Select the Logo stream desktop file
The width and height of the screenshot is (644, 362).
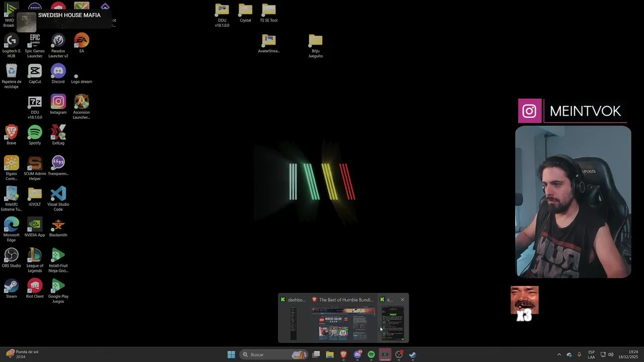click(82, 79)
